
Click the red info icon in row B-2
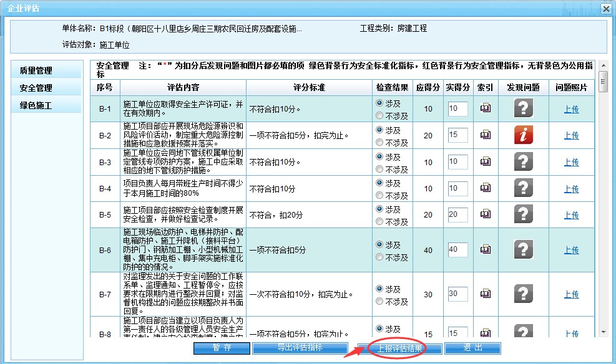(524, 135)
